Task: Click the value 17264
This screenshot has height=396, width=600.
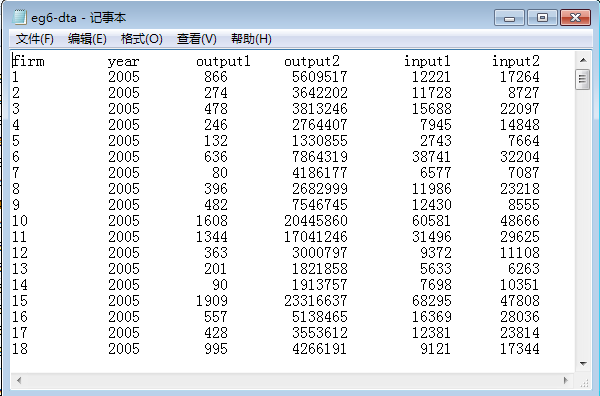Action: click(520, 77)
